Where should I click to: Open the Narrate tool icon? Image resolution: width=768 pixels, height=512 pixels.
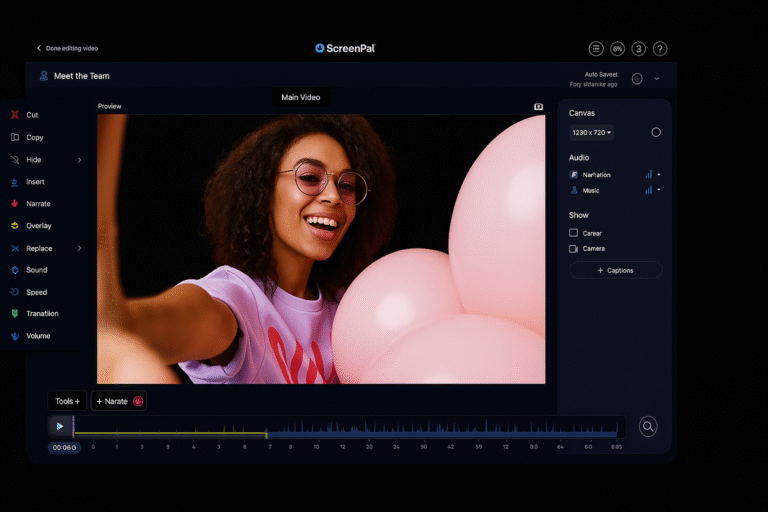pyautogui.click(x=15, y=203)
